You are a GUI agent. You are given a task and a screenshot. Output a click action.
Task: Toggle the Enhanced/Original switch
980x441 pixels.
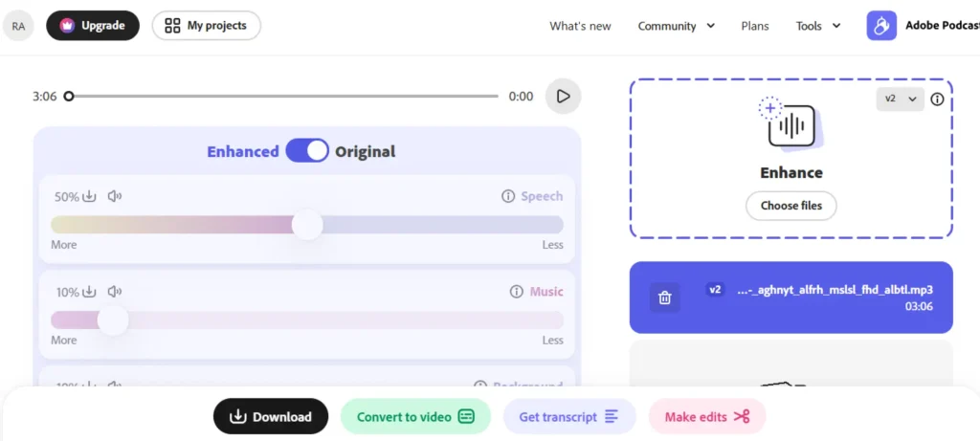pos(306,151)
